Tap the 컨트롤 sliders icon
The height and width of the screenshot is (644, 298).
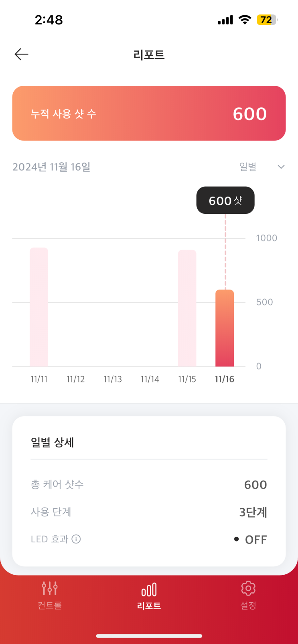(x=50, y=588)
